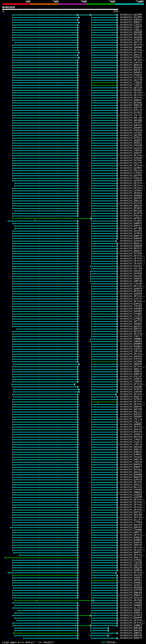Choose hit UniRef100_B7FNY3
The width and height of the screenshot is (146, 644).
tap(131, 58)
